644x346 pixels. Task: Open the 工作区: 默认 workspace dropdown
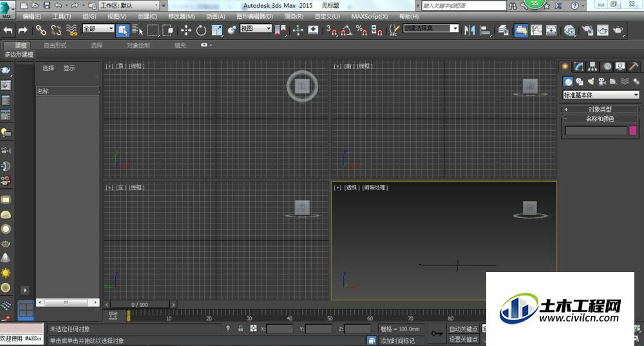click(x=129, y=6)
